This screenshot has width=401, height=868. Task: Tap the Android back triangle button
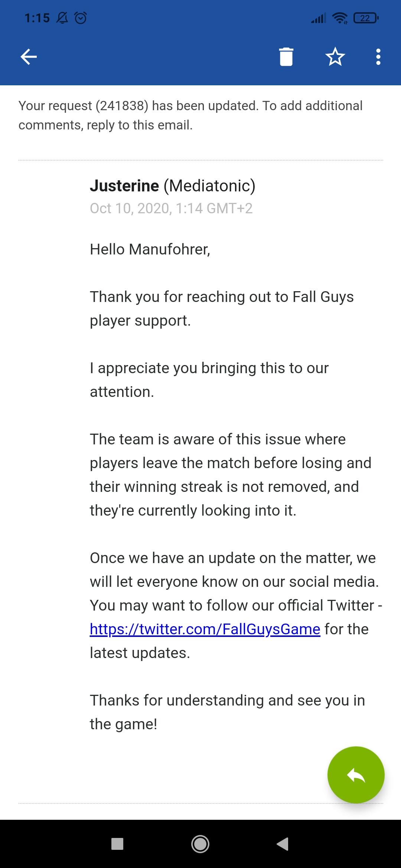(x=283, y=844)
